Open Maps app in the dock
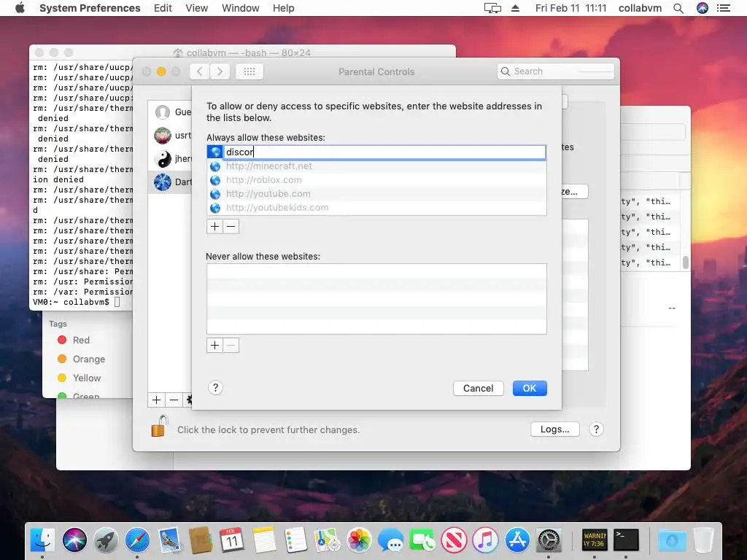The height and width of the screenshot is (560, 747). 327,540
